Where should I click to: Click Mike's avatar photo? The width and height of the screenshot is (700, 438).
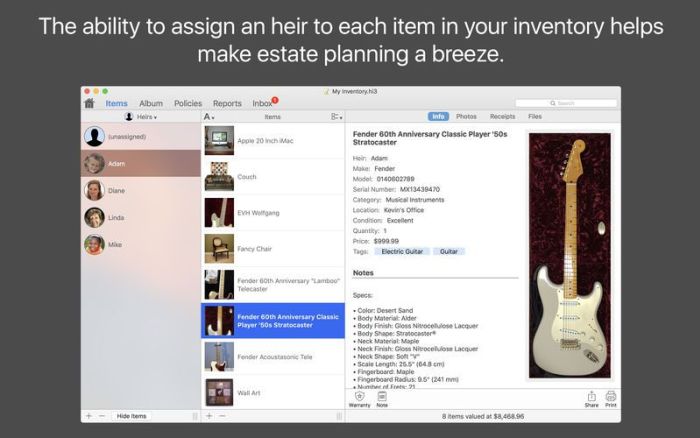click(x=94, y=245)
